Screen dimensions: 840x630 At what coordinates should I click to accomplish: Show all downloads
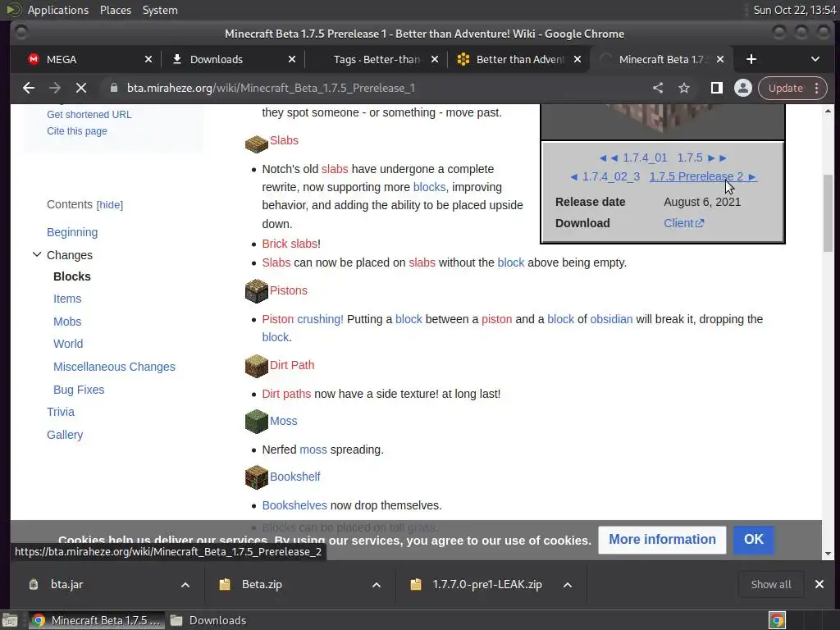[771, 584]
